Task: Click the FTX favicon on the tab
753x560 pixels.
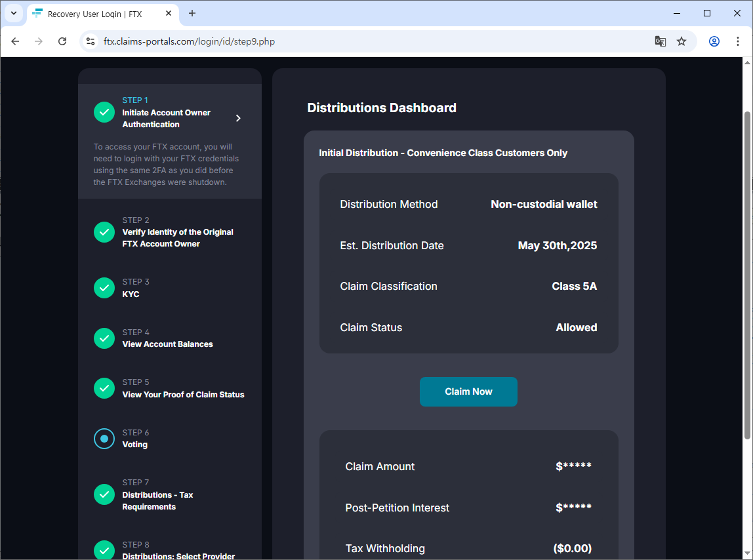Action: click(x=37, y=14)
